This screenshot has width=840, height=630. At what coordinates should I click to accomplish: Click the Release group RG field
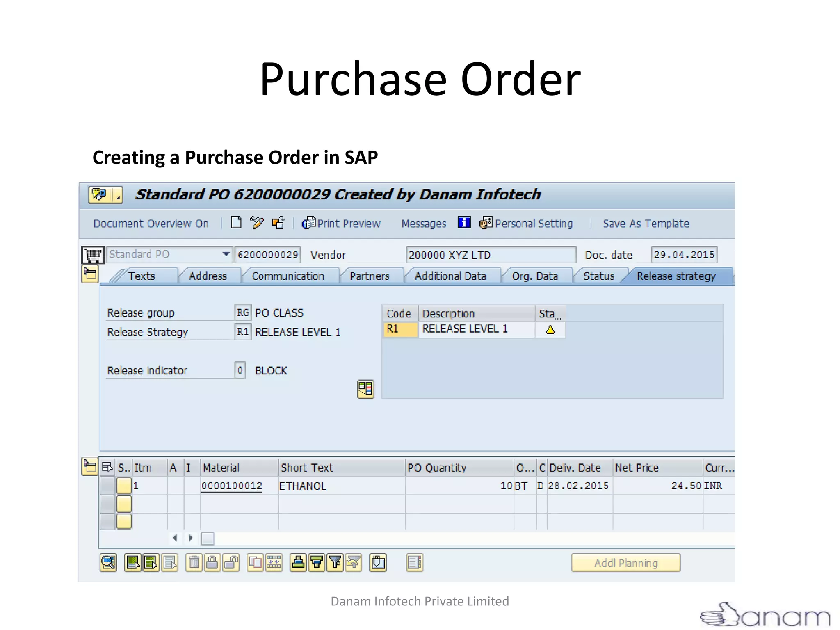click(x=243, y=313)
